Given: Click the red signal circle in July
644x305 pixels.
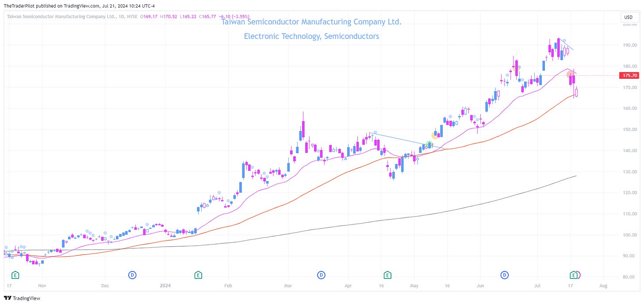Looking at the screenshot, I should 571,74.
